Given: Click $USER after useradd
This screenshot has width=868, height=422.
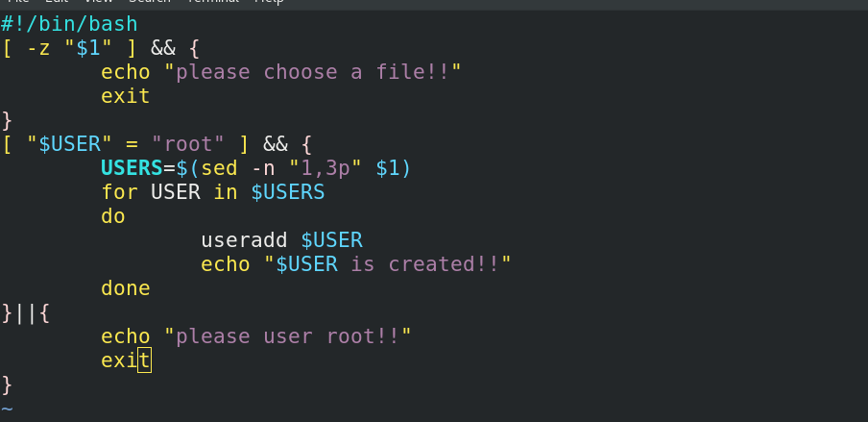Looking at the screenshot, I should coord(331,240).
